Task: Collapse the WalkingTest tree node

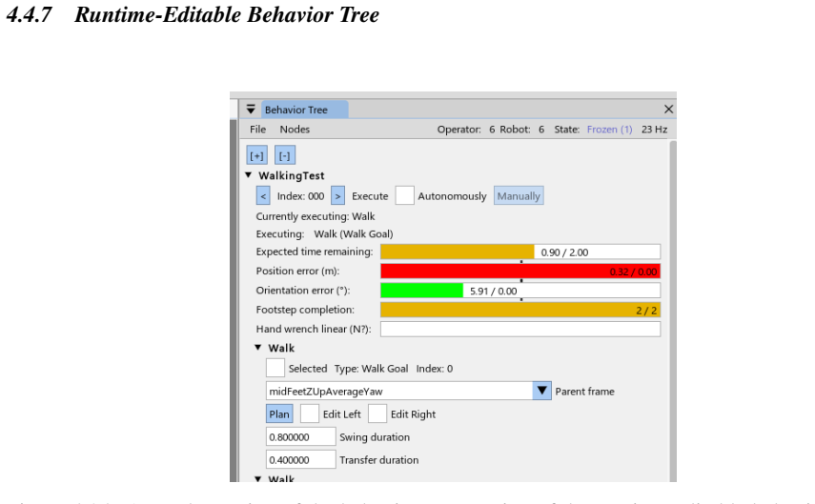Action: coord(249,175)
